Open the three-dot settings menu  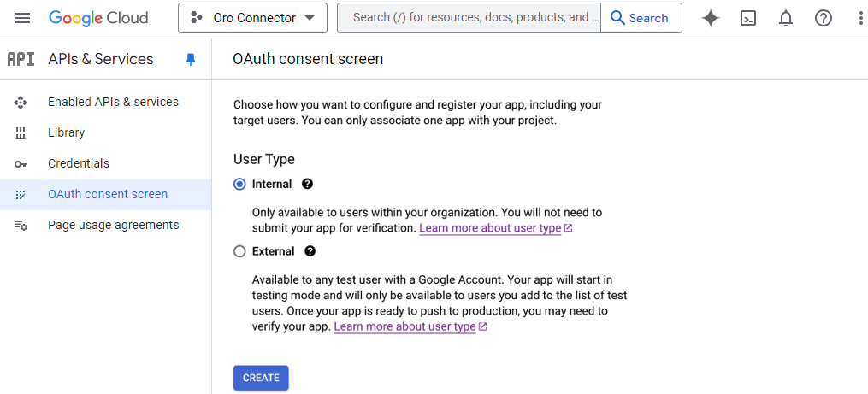click(x=859, y=18)
